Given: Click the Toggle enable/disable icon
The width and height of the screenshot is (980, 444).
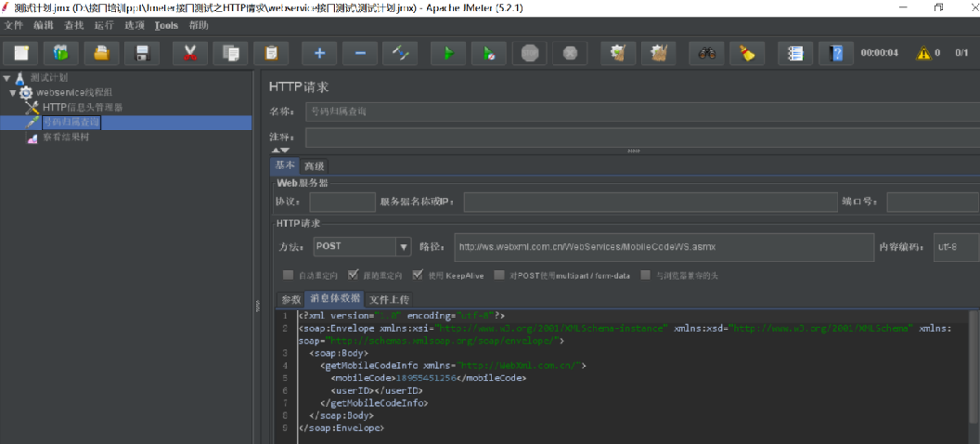Looking at the screenshot, I should [x=400, y=53].
